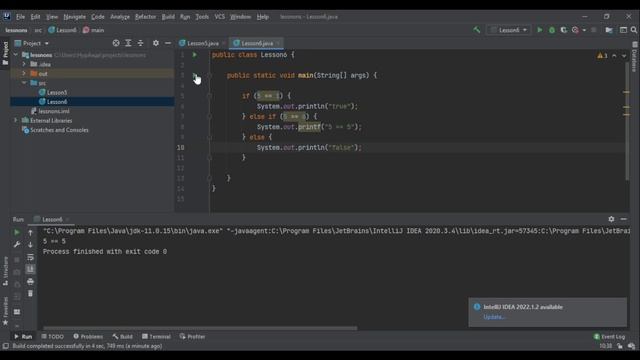Open the Run panel settings gear

pyautogui.click(x=611, y=219)
